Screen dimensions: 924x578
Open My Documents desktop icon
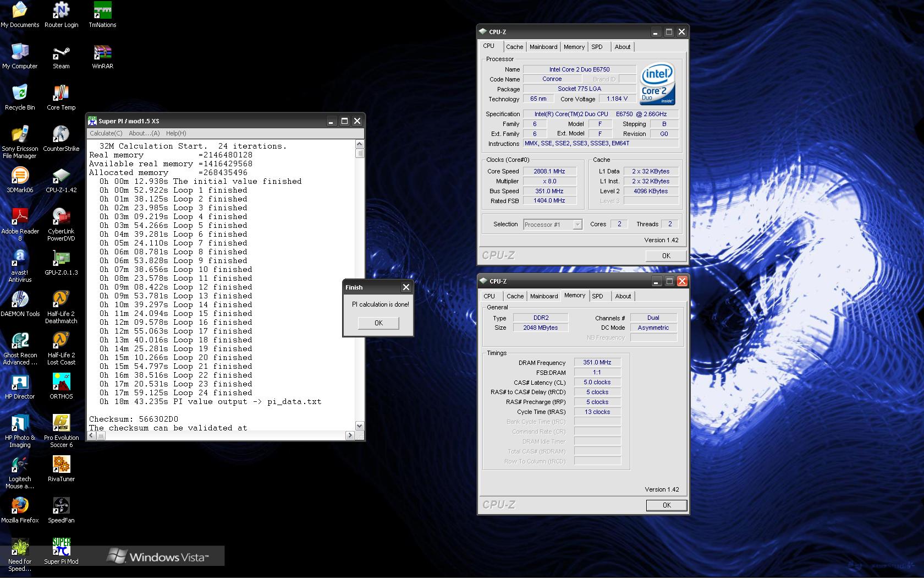pos(20,15)
